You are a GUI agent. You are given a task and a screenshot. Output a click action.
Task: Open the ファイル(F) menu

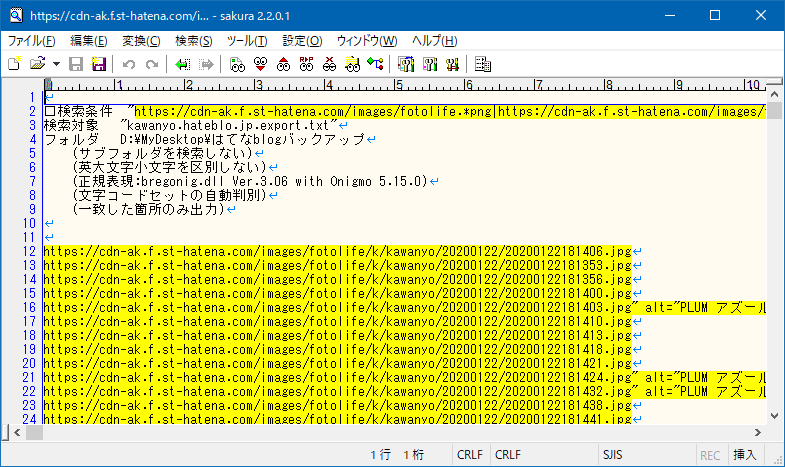point(32,41)
